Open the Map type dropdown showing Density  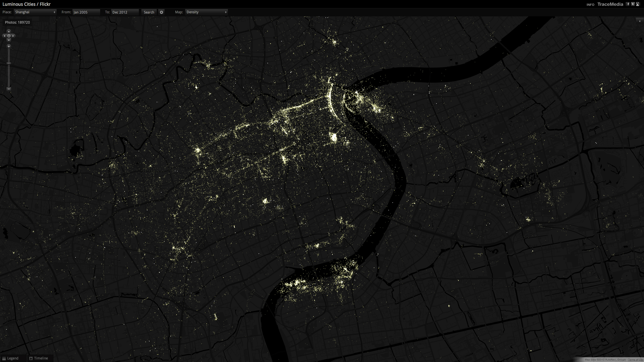[x=206, y=12]
